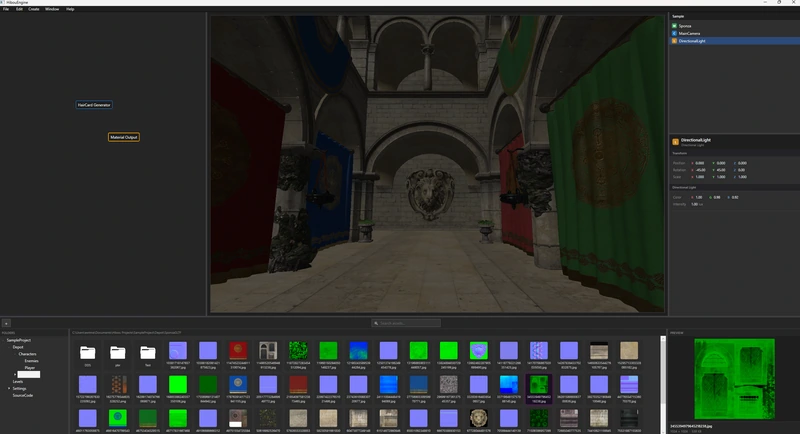
Task: Click the orange DirectionalLight row icon
Action: tap(674, 41)
